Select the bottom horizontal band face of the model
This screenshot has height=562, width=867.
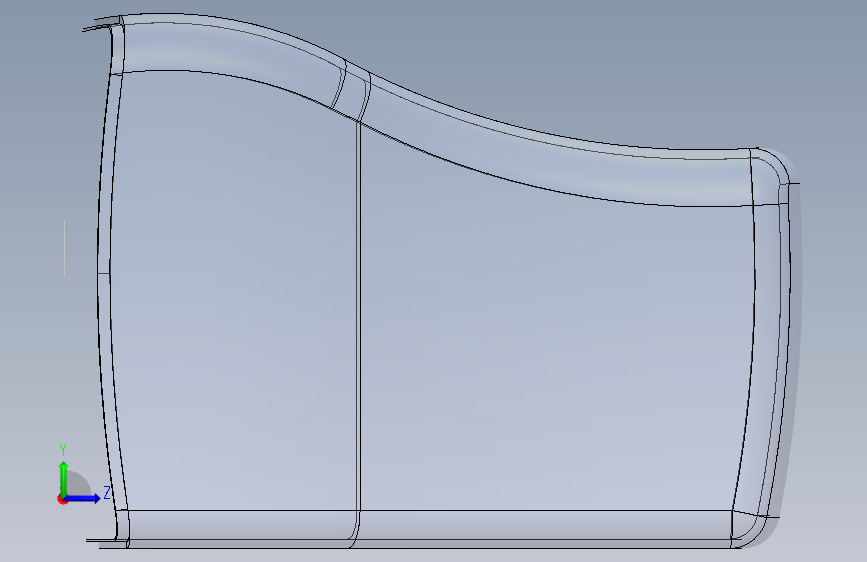tap(431, 524)
